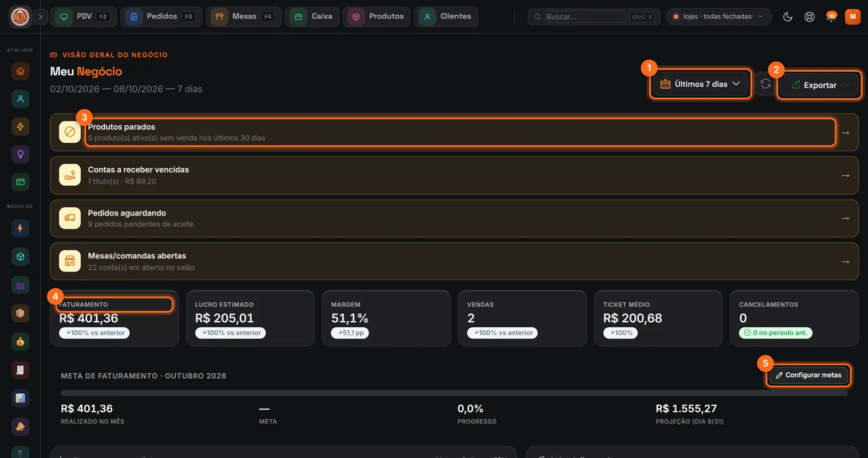
Task: Select the bar chart module icon
Action: (20, 398)
